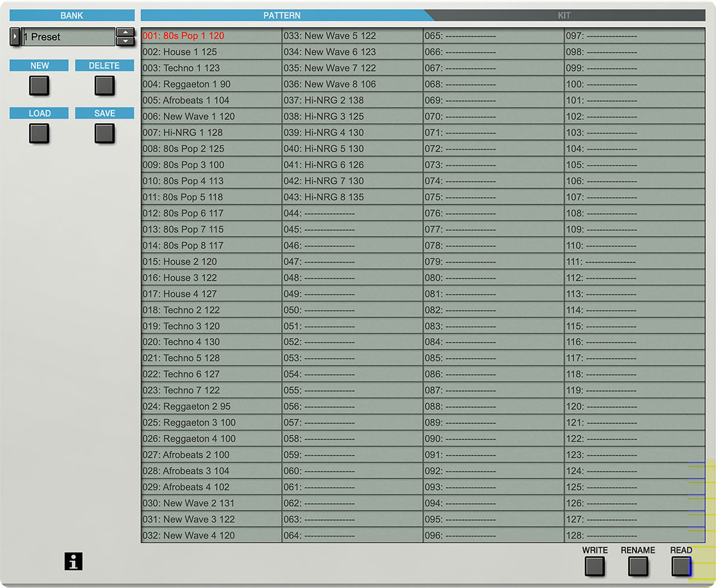Viewport: 716px width, 588px height.
Task: Click the square button under WRITE
Action: [595, 567]
